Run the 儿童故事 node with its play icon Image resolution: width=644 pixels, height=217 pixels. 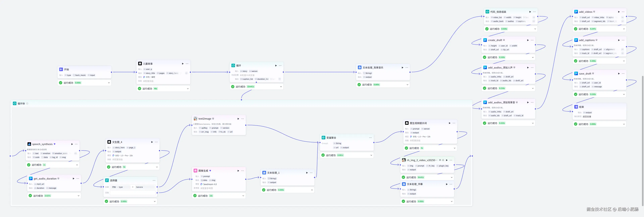(x=183, y=64)
